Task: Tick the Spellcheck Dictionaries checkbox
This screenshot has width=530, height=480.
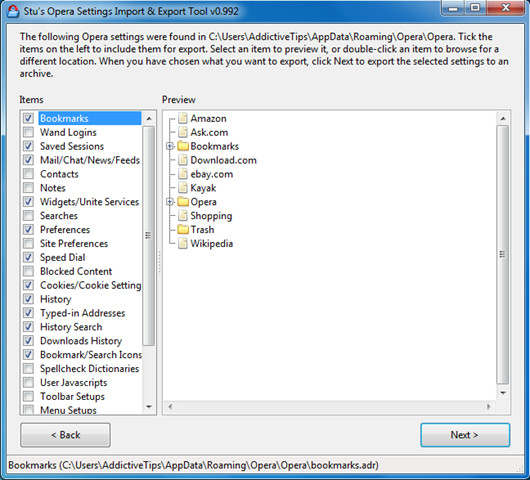Action: pos(28,368)
